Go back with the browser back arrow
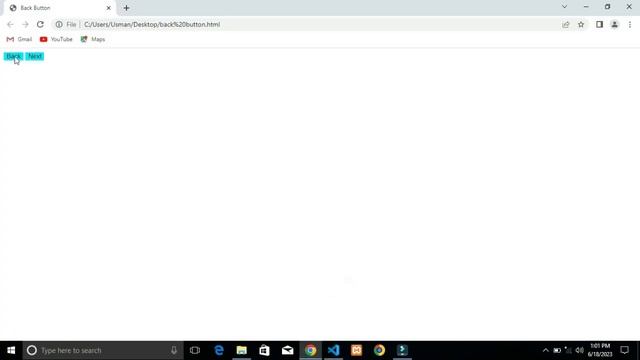640x360 pixels. pos(10,24)
